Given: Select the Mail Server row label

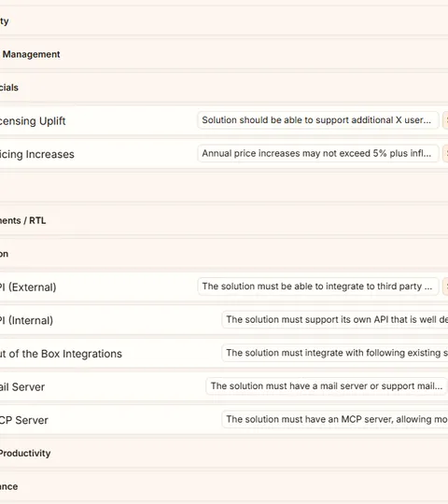Looking at the screenshot, I should coord(22,386).
